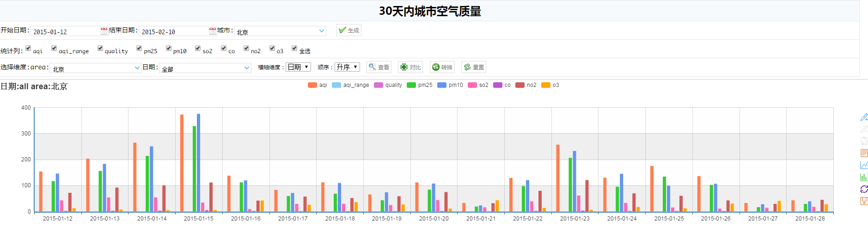Focus the 开始日期 start date field
The width and height of the screenshot is (868, 239).
pyautogui.click(x=65, y=31)
